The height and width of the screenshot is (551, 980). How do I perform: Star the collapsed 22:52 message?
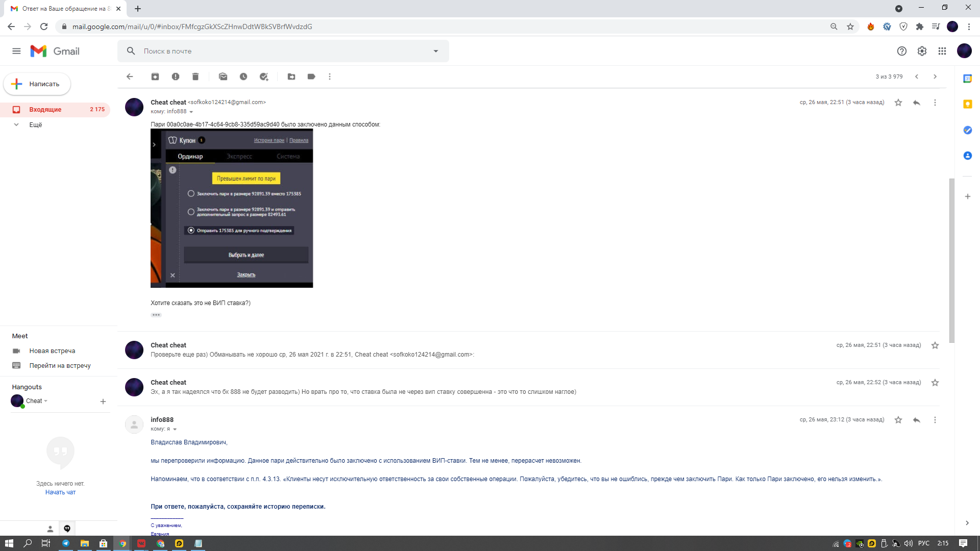click(x=935, y=383)
